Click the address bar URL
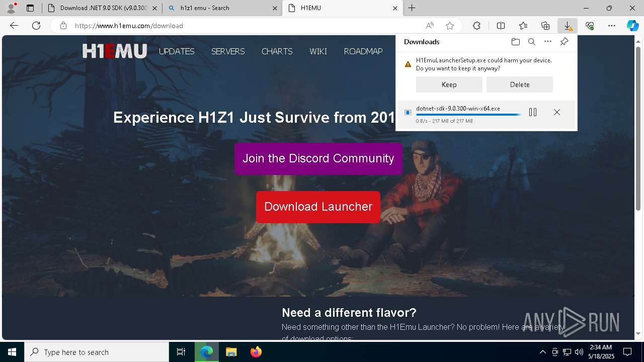 [x=129, y=26]
